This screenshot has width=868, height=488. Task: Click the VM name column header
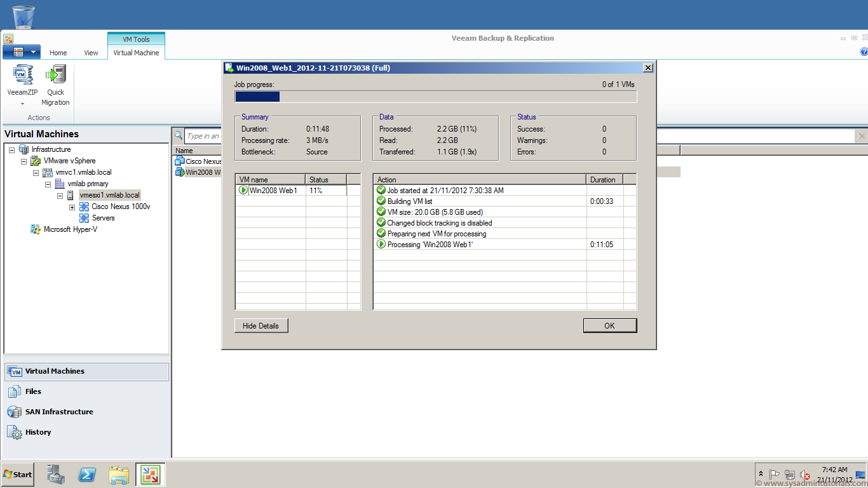pos(270,180)
